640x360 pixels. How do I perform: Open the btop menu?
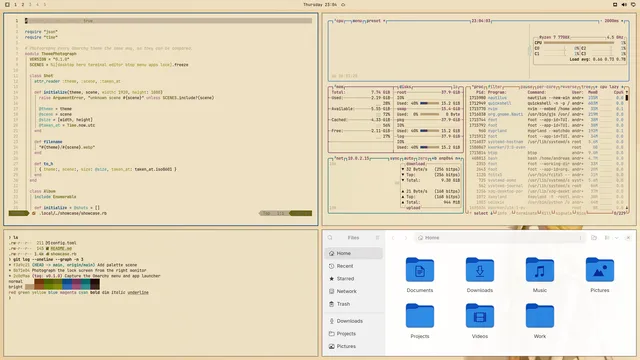357,21
